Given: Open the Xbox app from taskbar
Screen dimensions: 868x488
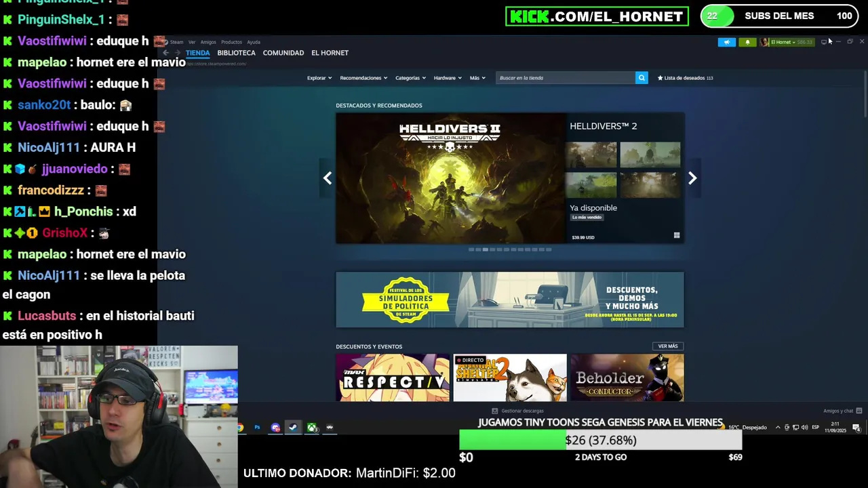Looking at the screenshot, I should coord(312,428).
